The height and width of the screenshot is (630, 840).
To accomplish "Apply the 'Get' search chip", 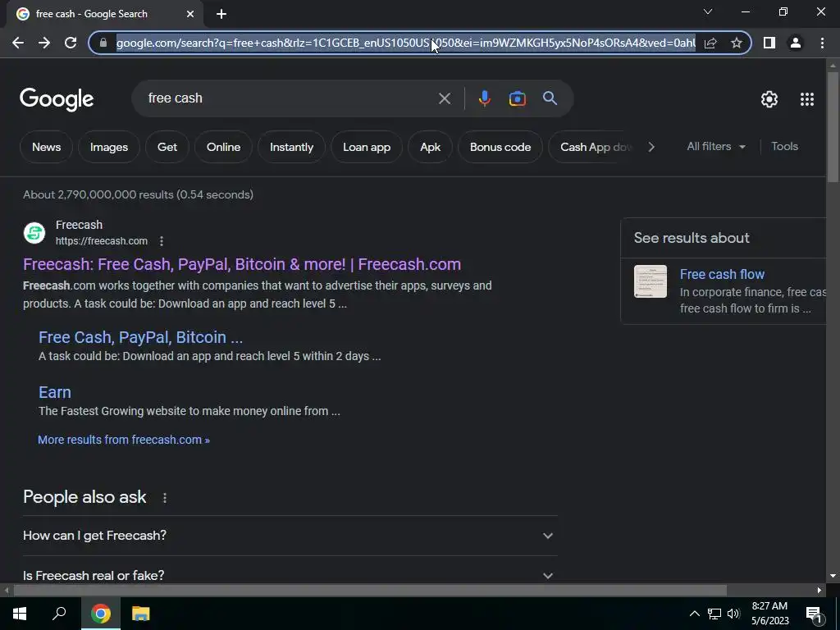I will (x=167, y=147).
